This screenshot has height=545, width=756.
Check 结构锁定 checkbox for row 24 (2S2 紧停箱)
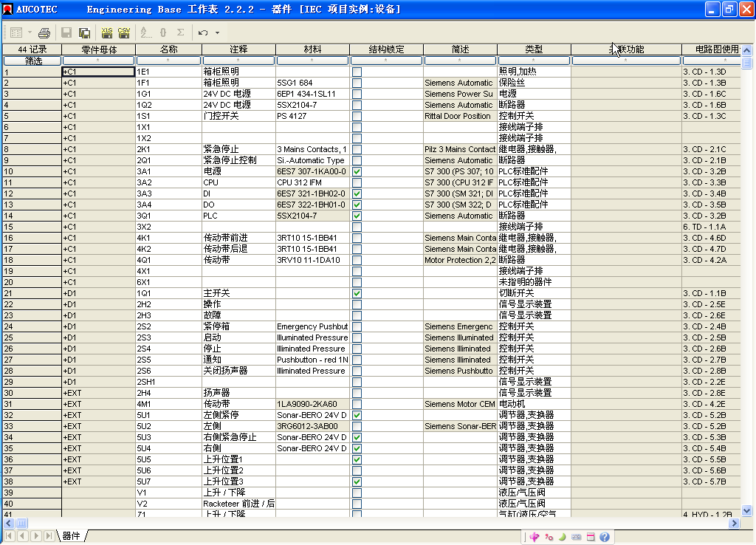pyautogui.click(x=357, y=327)
